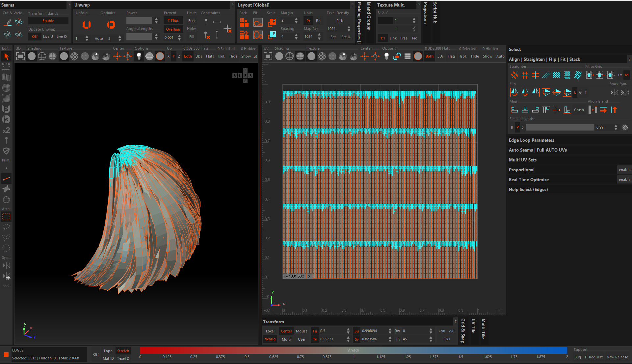Expand Multi UV Sets section
632x364 pixels.
pos(522,160)
